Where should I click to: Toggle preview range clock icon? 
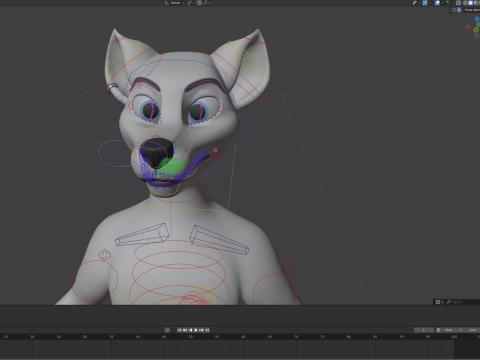click(x=438, y=330)
